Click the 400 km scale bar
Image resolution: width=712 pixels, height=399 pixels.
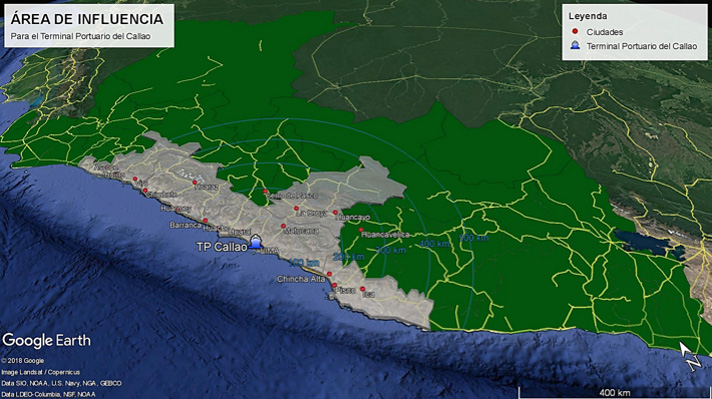point(614,392)
